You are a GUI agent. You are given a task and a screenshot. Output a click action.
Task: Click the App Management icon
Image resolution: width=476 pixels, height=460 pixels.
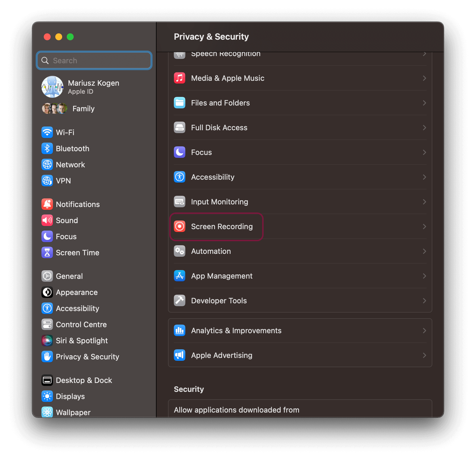click(x=180, y=276)
